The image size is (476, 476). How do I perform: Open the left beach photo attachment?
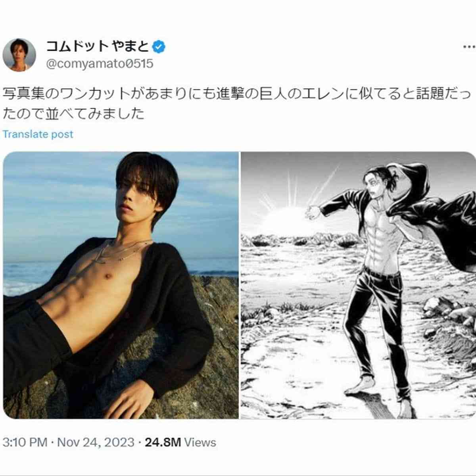click(121, 285)
